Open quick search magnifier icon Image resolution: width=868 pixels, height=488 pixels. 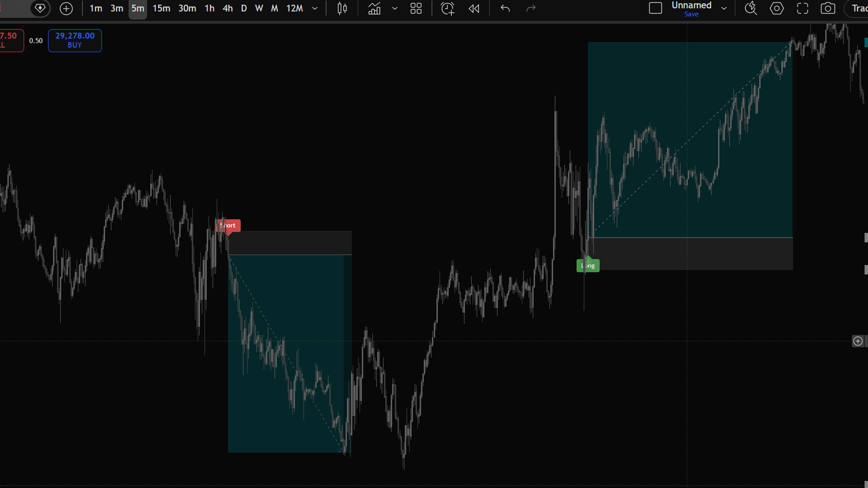click(751, 8)
